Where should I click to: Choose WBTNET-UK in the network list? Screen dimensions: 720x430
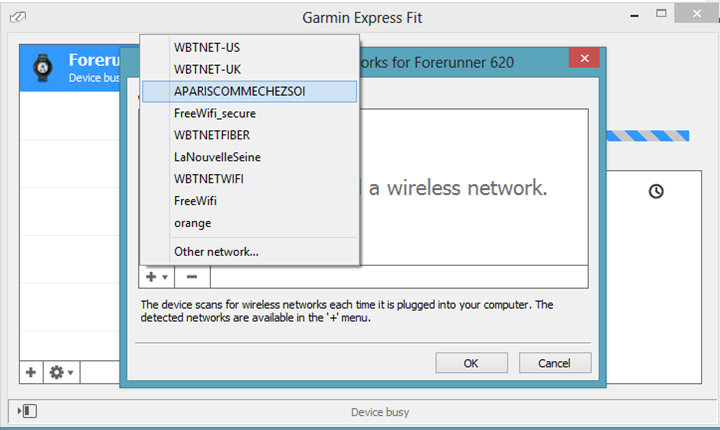coord(249,69)
